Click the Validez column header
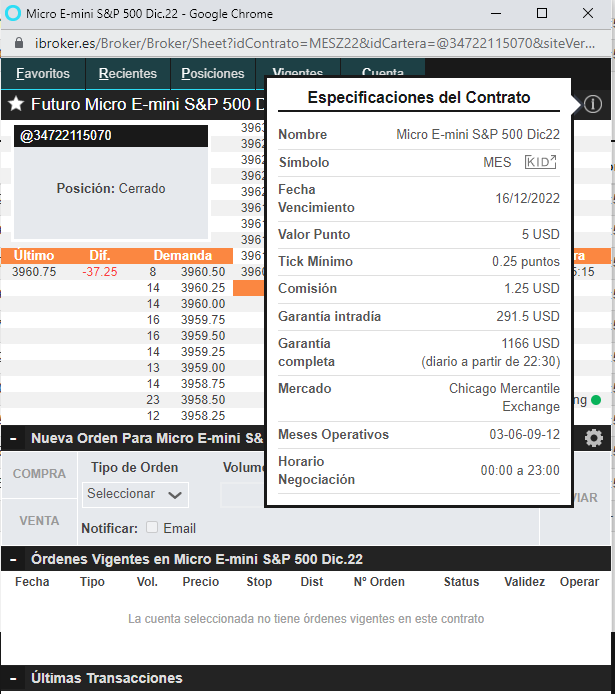Viewport: 615px width, 694px height. [x=524, y=582]
